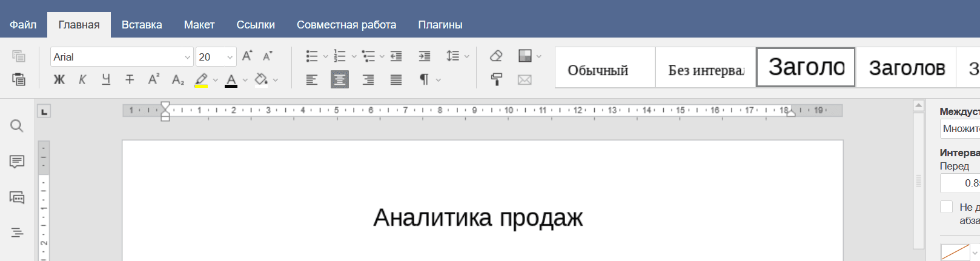Toggle Bold (Ж) formatting
This screenshot has height=261, width=980.
pyautogui.click(x=59, y=79)
